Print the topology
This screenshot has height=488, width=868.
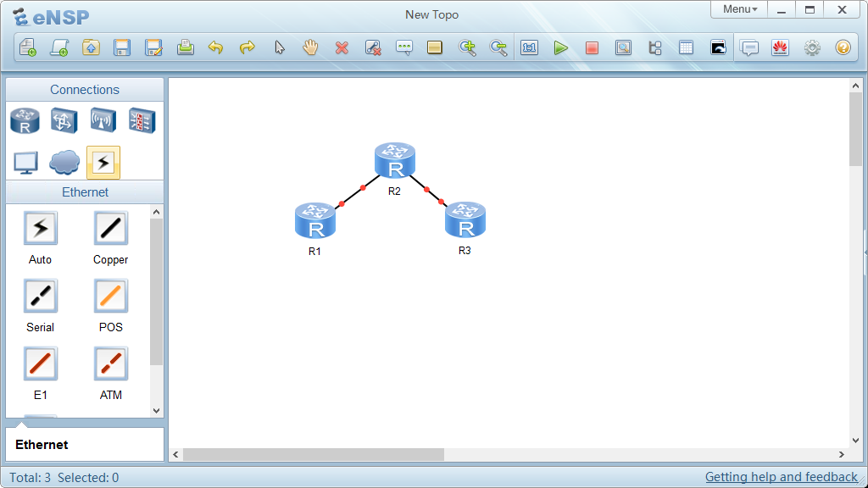pyautogui.click(x=185, y=47)
